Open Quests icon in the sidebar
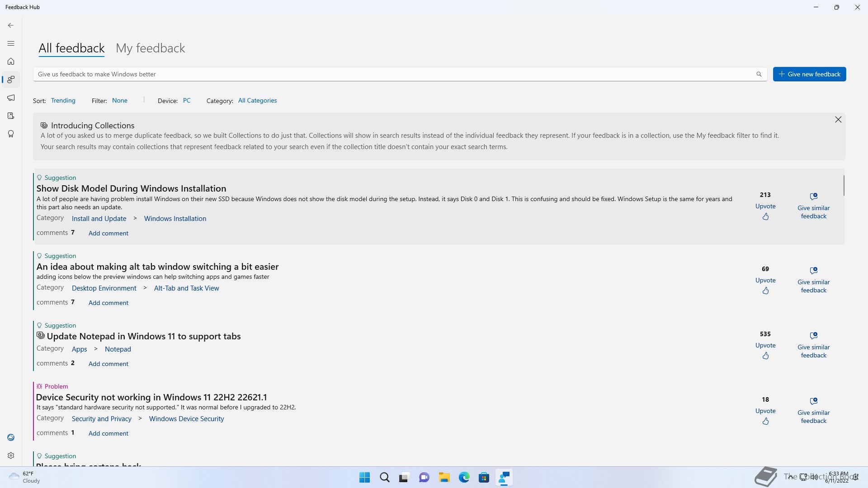Image resolution: width=868 pixels, height=488 pixels. (11, 116)
